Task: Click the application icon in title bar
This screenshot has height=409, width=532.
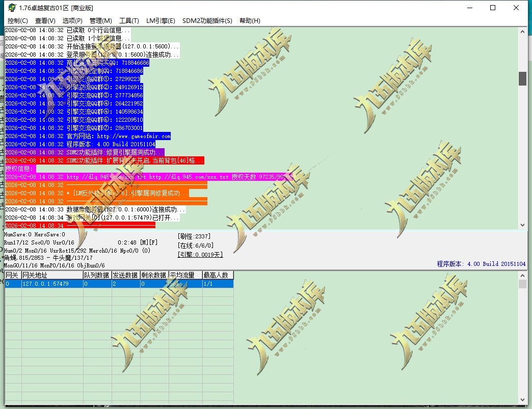Action: (x=12, y=8)
